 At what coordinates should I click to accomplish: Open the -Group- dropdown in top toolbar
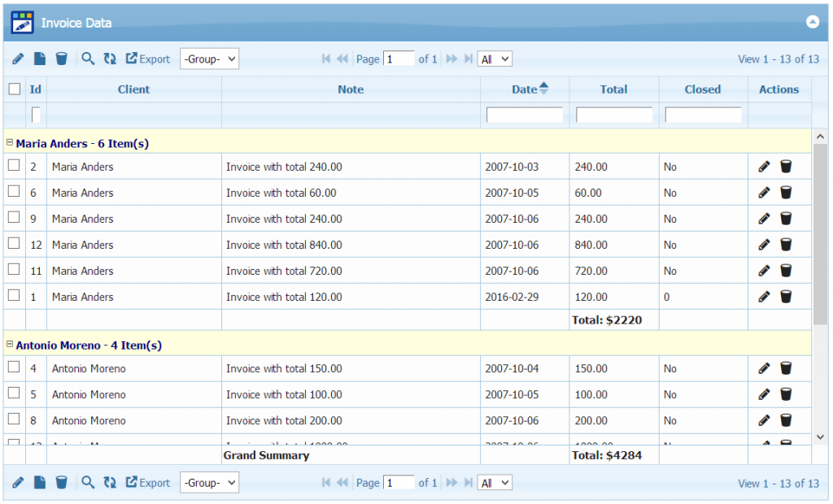pos(209,59)
